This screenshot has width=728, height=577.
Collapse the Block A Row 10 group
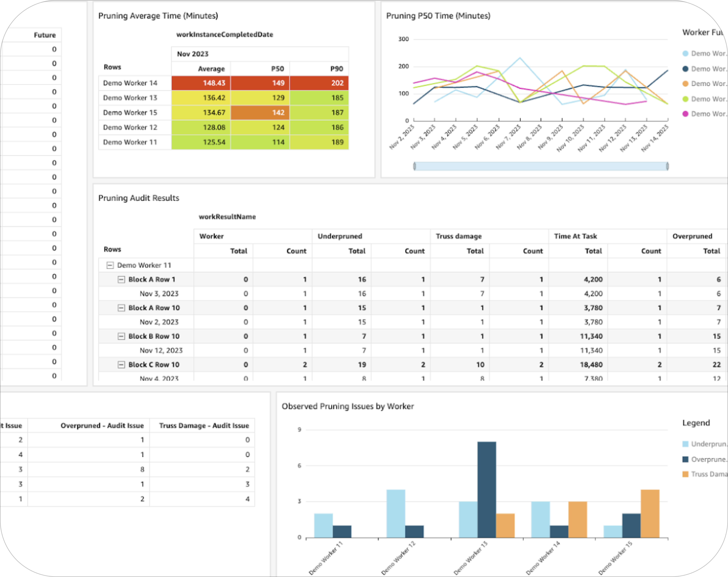pyautogui.click(x=121, y=308)
